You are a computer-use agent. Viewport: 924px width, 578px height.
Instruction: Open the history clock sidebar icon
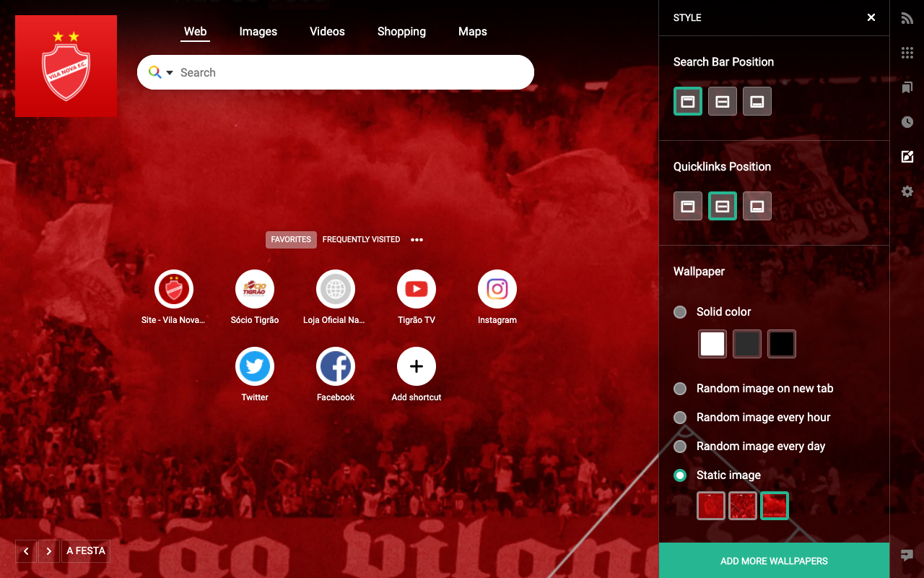pyautogui.click(x=907, y=122)
